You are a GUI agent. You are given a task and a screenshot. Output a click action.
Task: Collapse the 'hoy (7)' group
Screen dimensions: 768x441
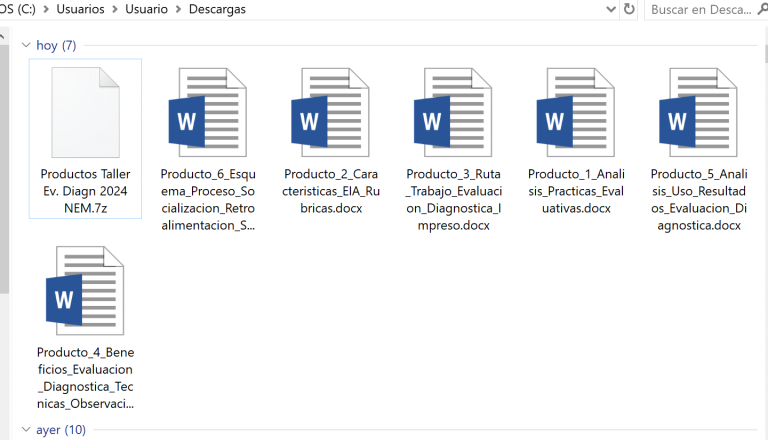(x=26, y=45)
